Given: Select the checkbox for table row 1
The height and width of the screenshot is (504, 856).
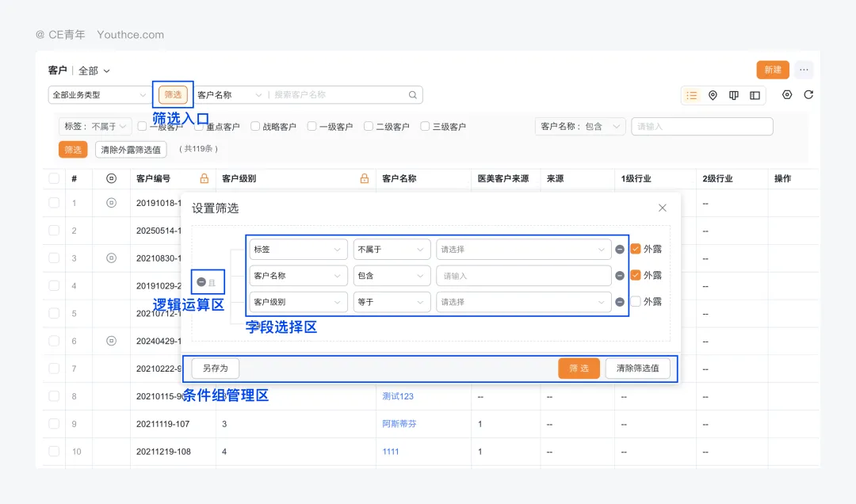Looking at the screenshot, I should pyautogui.click(x=53, y=203).
